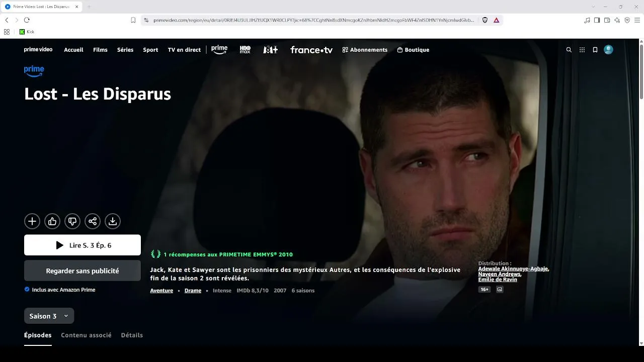This screenshot has width=644, height=362.
Task: Open the Kick bookmark
Action: (27, 32)
